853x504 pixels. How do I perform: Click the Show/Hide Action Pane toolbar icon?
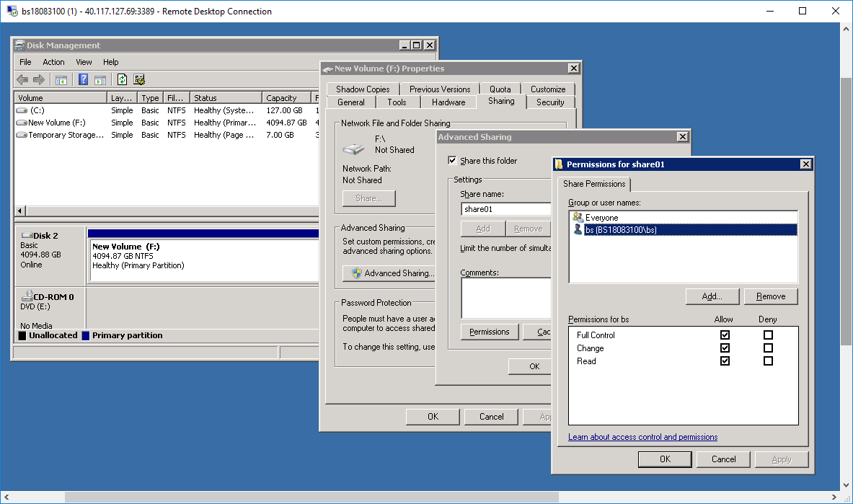click(x=100, y=79)
